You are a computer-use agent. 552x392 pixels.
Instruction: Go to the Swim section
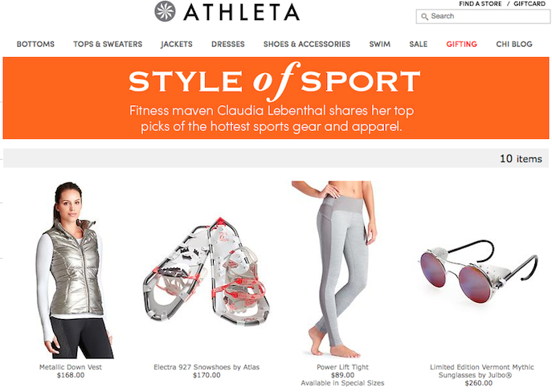(x=379, y=44)
